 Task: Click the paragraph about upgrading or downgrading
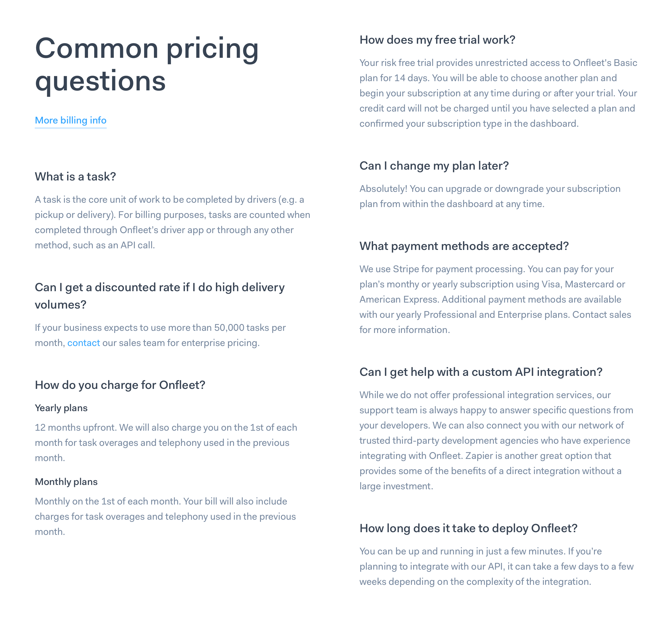490,196
